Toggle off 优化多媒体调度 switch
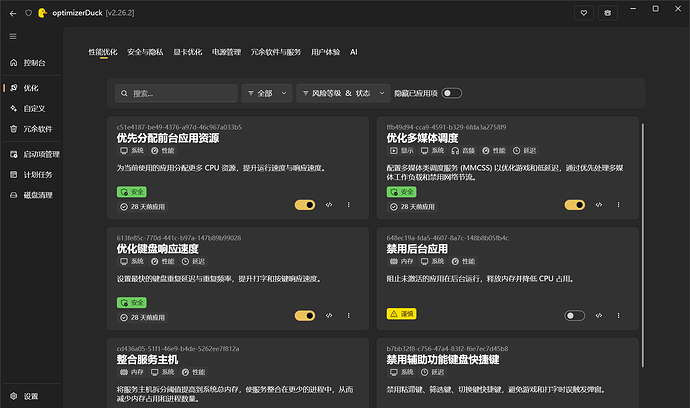690x408 pixels. [575, 205]
